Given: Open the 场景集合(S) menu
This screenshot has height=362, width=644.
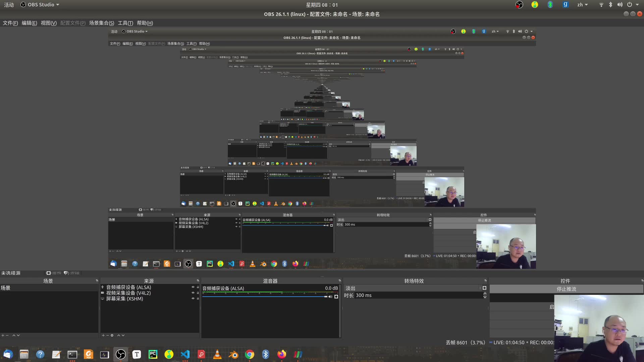Looking at the screenshot, I should click(102, 23).
